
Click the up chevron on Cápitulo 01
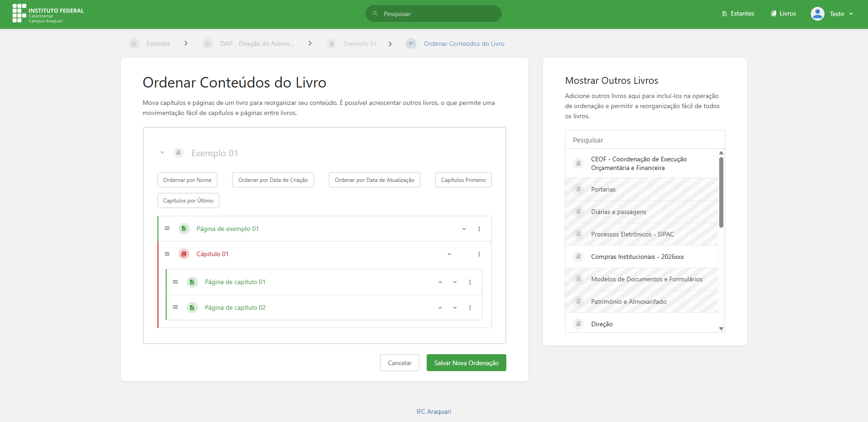(x=449, y=254)
